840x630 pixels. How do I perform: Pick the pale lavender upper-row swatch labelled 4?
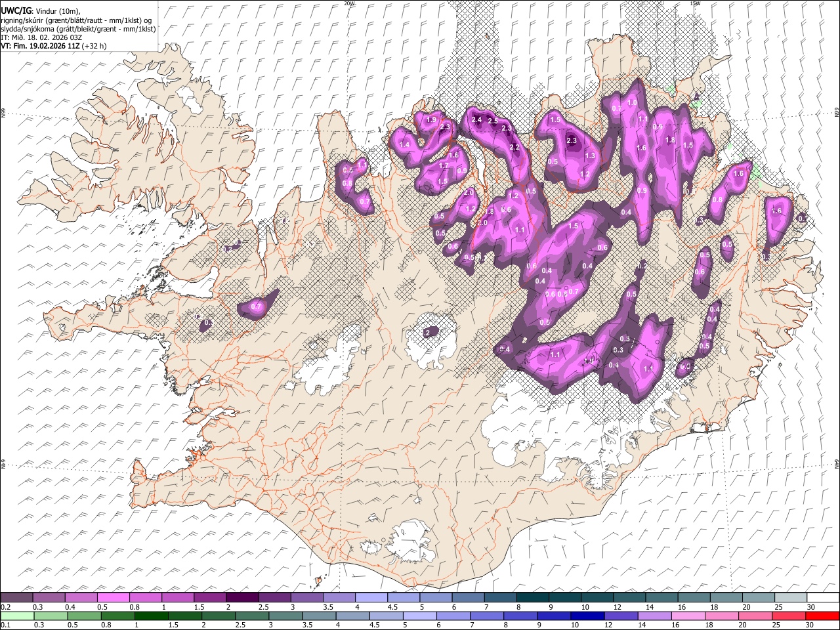(370, 598)
